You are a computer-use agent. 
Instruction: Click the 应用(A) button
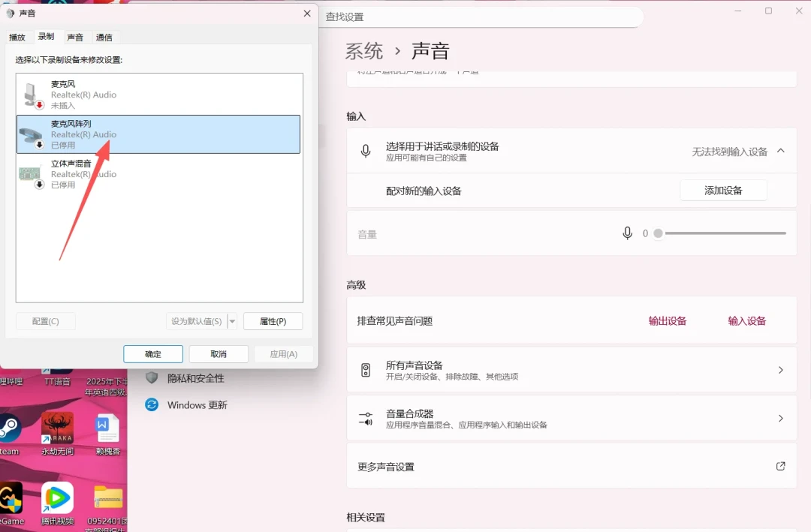(x=283, y=354)
